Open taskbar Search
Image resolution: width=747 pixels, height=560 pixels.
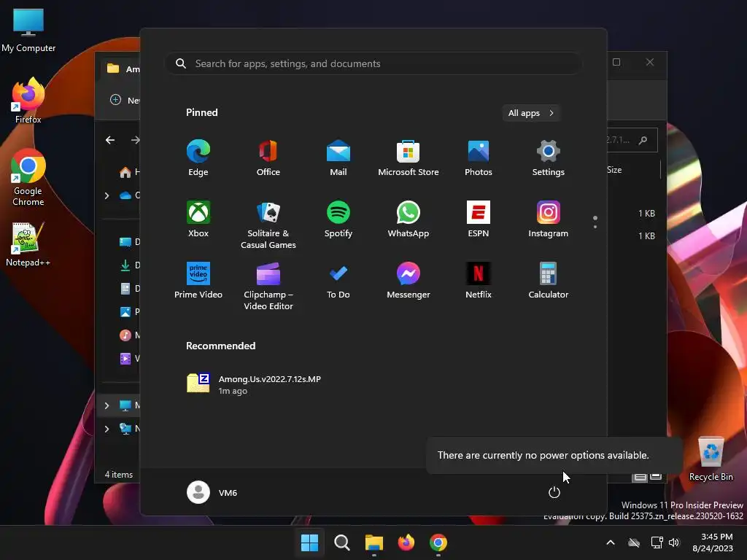click(x=341, y=542)
